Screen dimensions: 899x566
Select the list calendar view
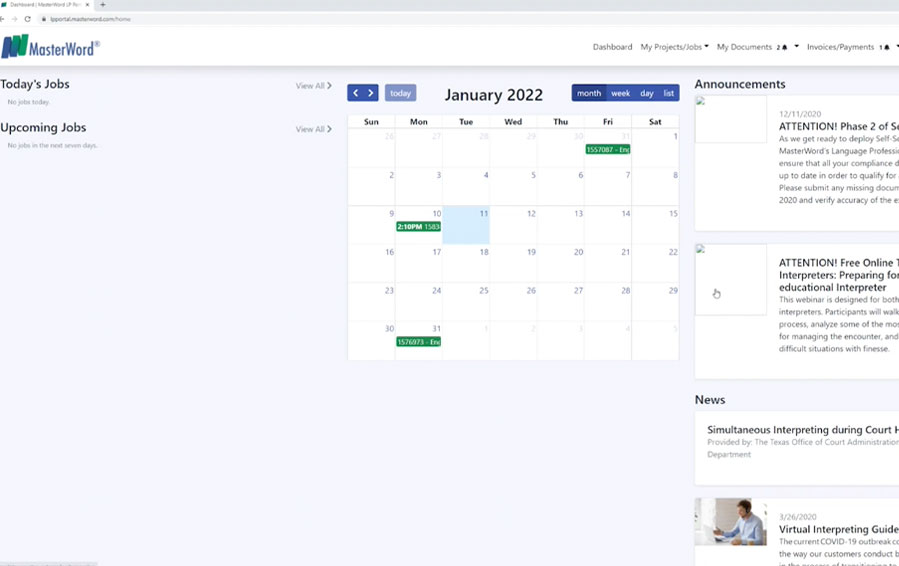click(x=669, y=93)
